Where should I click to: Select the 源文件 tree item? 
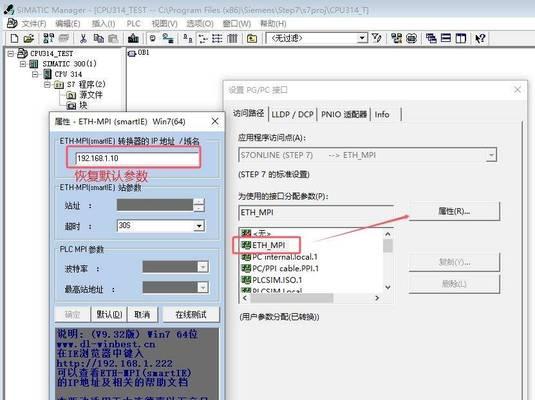pos(84,95)
